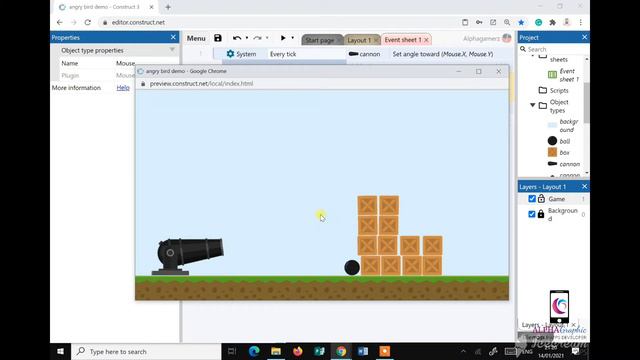Open the Chrome three-dot menu

tap(580, 22)
